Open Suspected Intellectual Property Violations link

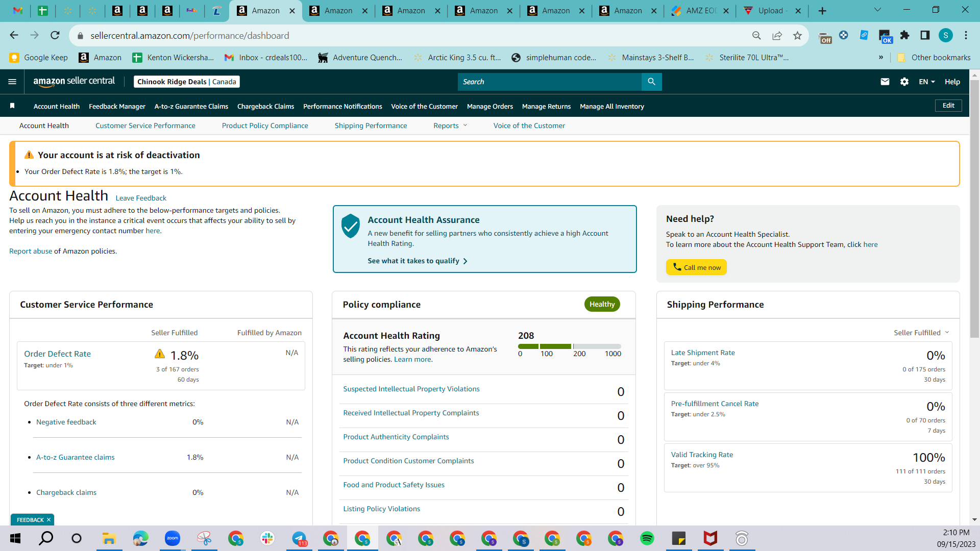click(x=411, y=389)
